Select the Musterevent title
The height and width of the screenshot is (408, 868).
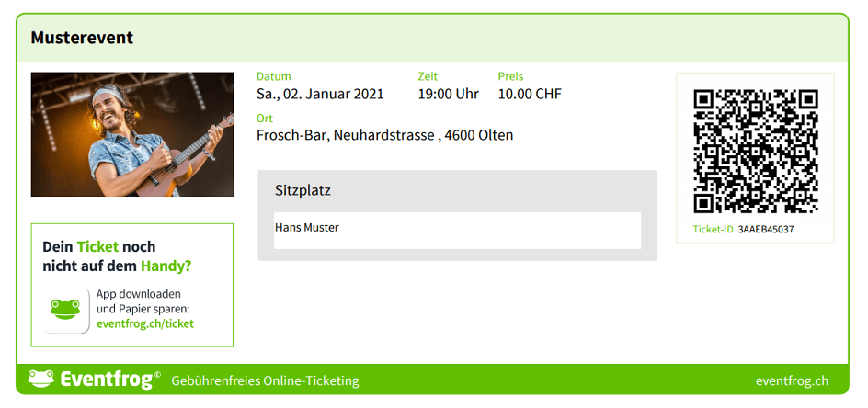point(82,38)
